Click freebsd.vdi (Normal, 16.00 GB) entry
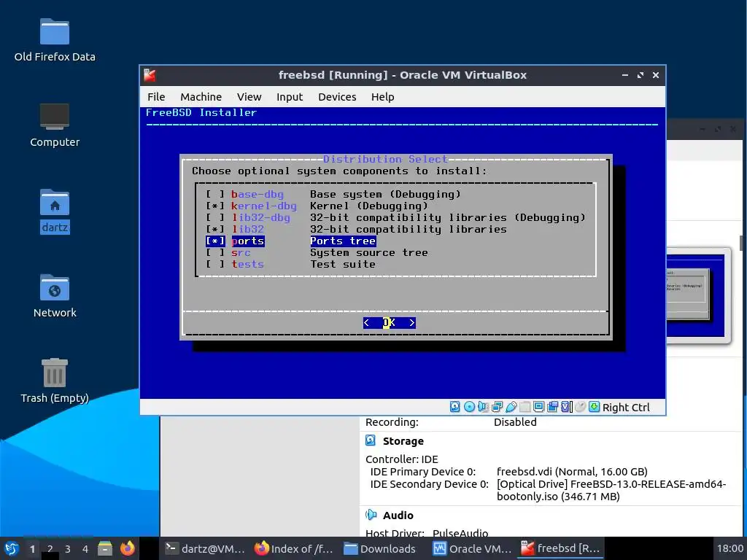747x560 pixels. pos(572,472)
